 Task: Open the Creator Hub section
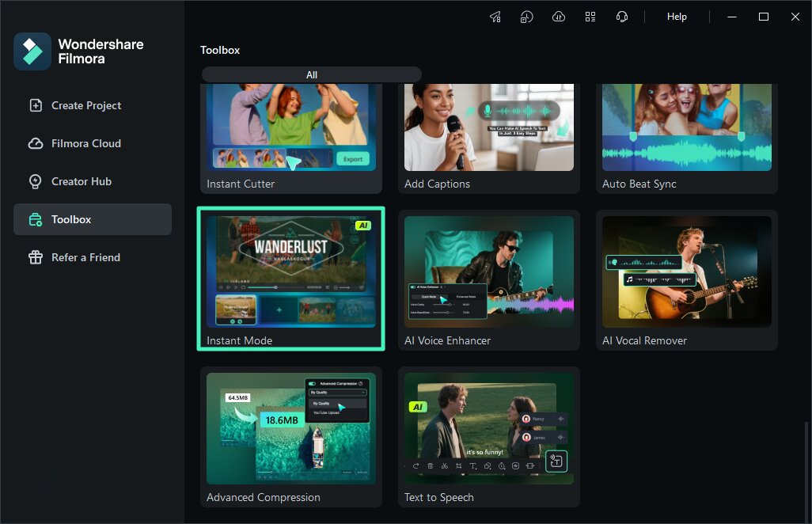point(93,182)
